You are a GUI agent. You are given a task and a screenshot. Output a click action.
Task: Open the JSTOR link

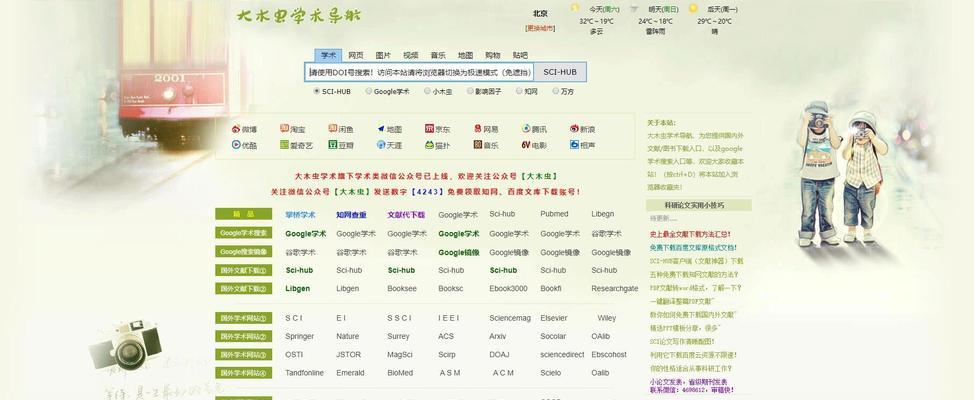tap(348, 355)
